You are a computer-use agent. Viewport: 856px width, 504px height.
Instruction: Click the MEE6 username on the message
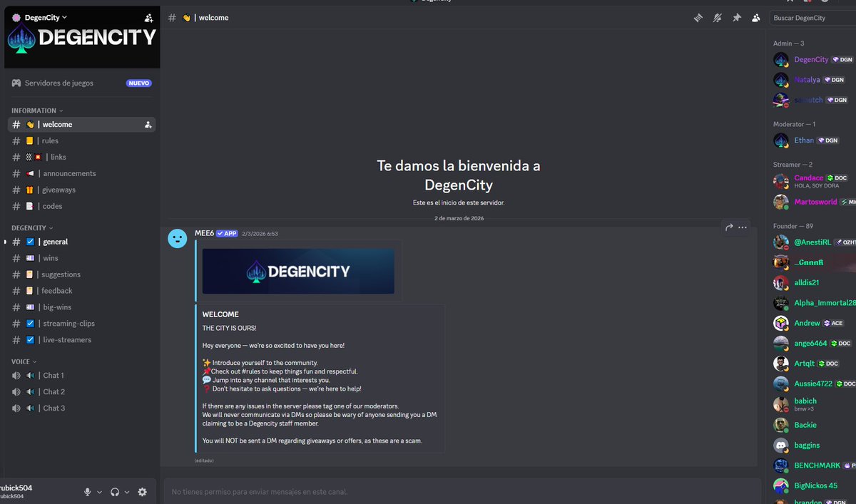(204, 233)
